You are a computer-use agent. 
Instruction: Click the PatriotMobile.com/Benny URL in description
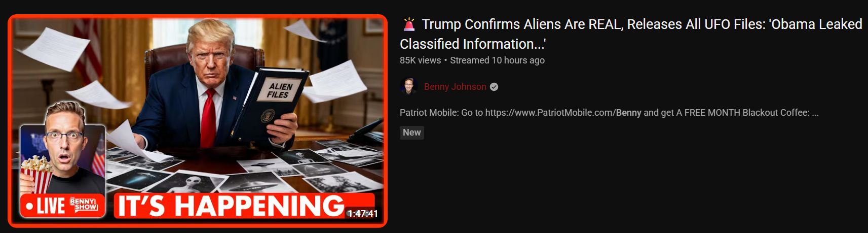click(x=563, y=113)
